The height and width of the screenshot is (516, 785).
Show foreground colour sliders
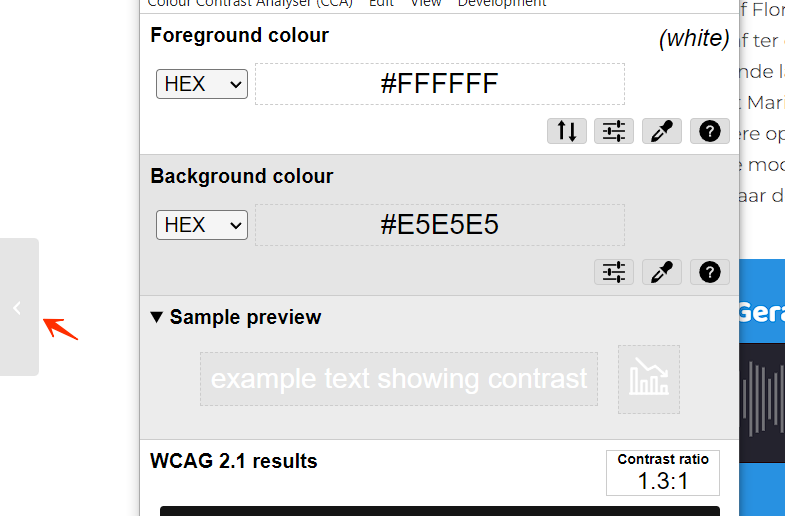[x=614, y=131]
